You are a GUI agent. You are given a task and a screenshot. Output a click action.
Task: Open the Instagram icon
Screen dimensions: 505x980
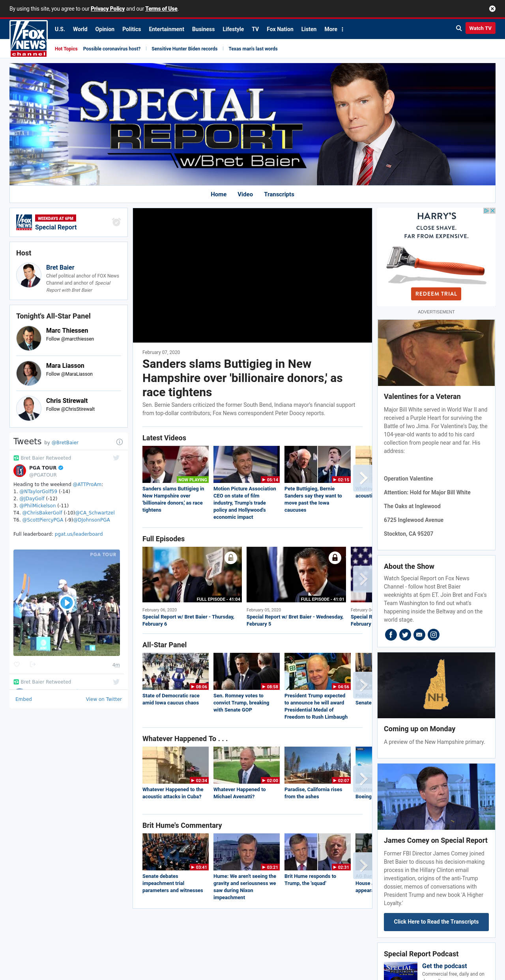(434, 635)
